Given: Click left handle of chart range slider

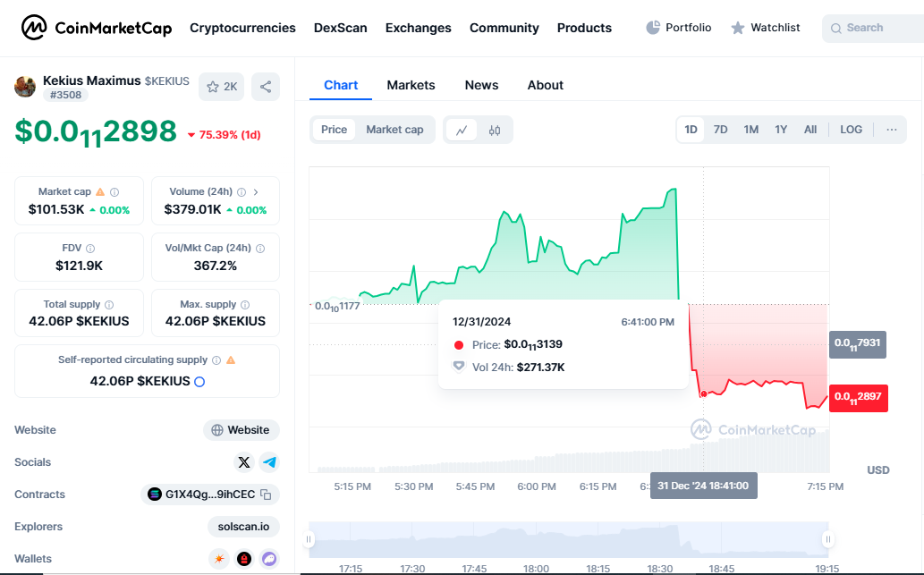Looking at the screenshot, I should click(x=309, y=539).
